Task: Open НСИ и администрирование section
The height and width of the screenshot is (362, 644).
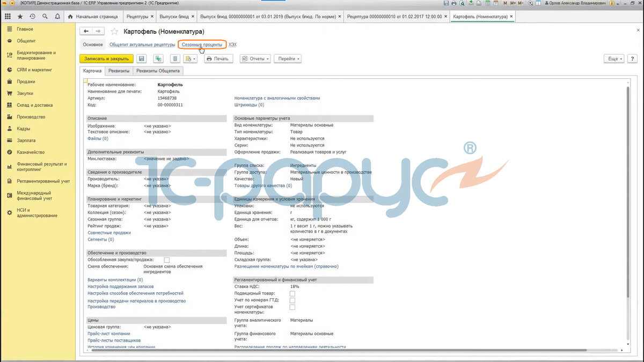Action: 37,213
